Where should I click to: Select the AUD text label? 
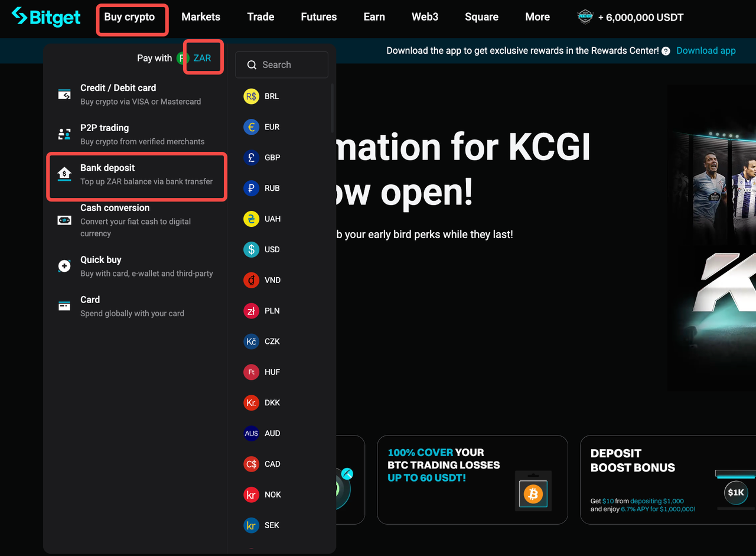pos(272,433)
